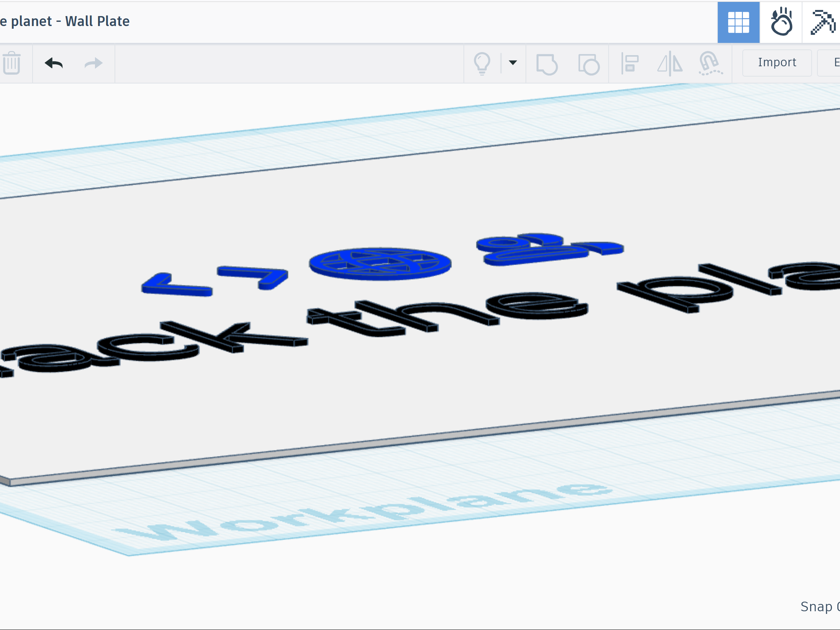
Task: Switch to the 3D design grid view
Action: [x=738, y=22]
